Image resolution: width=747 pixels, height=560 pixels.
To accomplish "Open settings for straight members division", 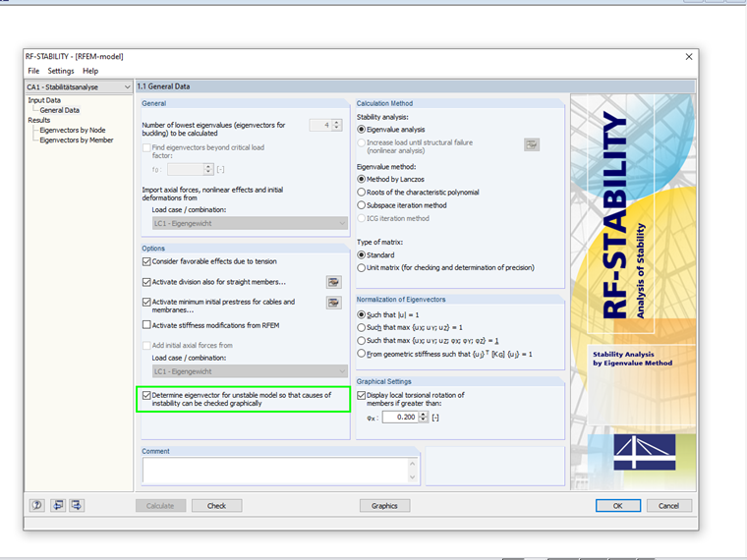I will click(x=334, y=282).
